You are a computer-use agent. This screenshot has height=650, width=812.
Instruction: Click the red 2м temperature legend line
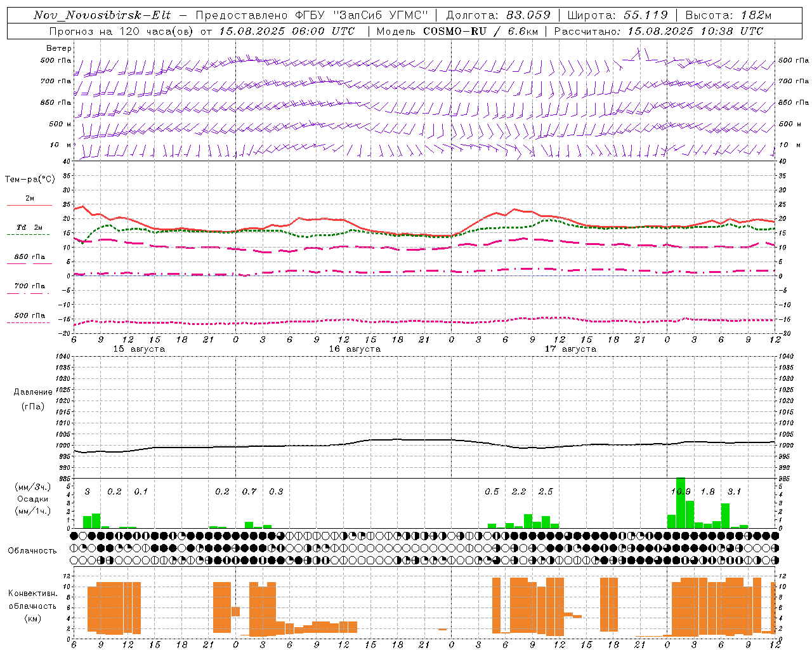pyautogui.click(x=29, y=205)
